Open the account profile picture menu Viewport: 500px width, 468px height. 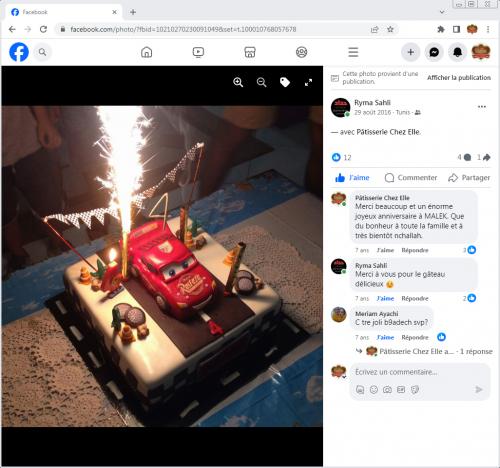pos(481,52)
